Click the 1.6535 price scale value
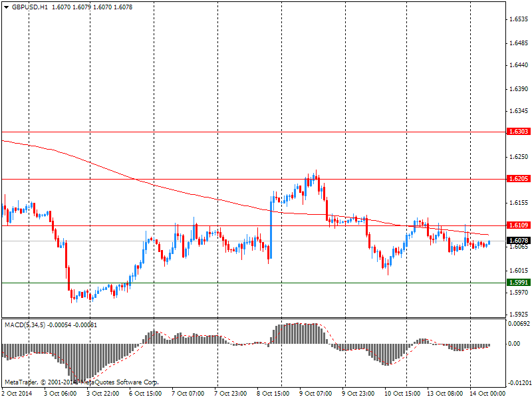 (x=519, y=19)
